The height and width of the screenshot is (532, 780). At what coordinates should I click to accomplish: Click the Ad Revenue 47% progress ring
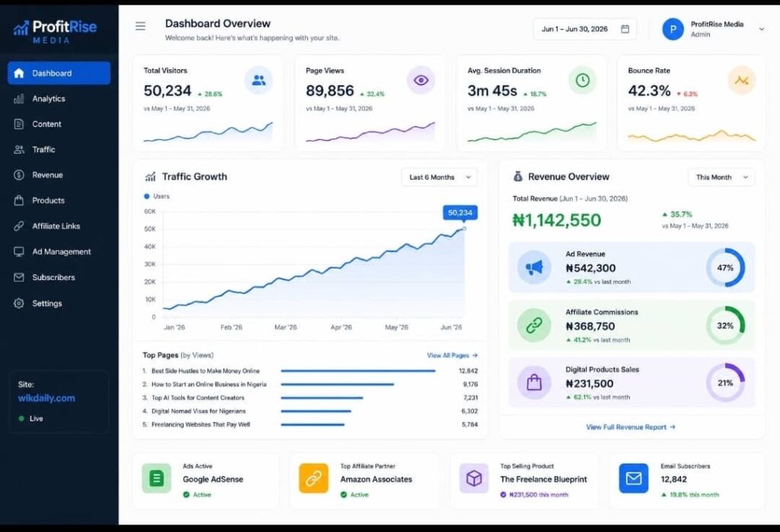[725, 267]
